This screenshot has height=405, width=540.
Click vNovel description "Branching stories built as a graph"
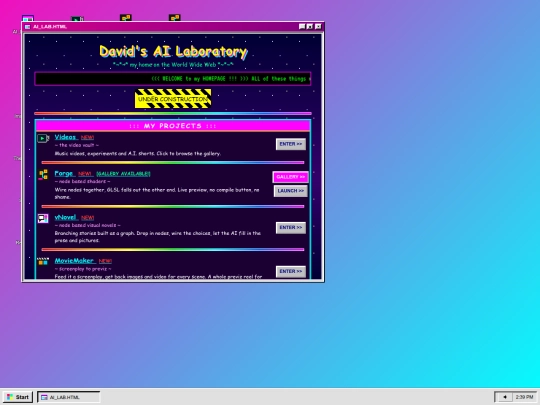(x=157, y=237)
